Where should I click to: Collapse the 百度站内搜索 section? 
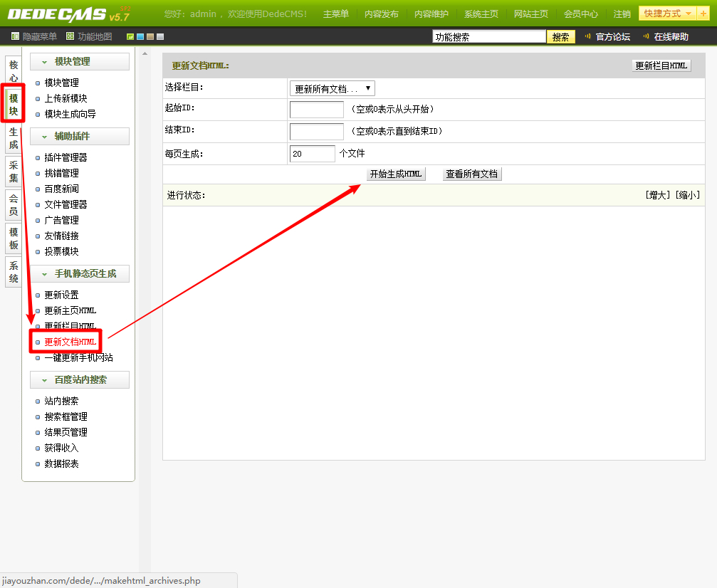[79, 380]
